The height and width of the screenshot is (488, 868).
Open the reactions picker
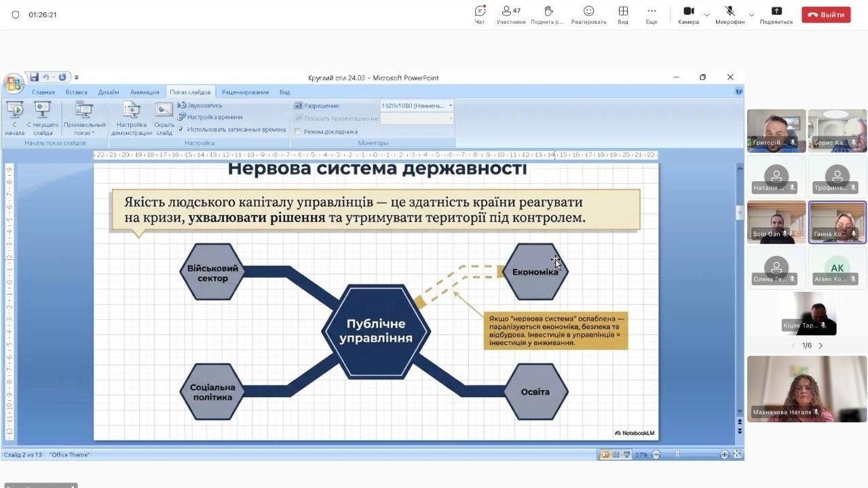point(588,14)
